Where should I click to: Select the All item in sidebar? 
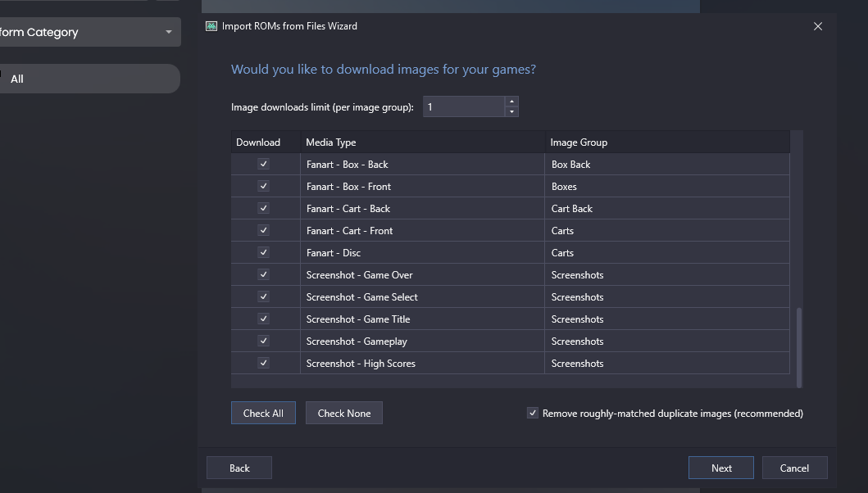pos(89,79)
